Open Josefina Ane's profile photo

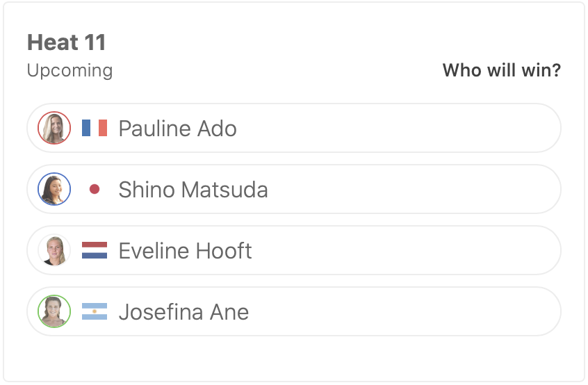54,311
